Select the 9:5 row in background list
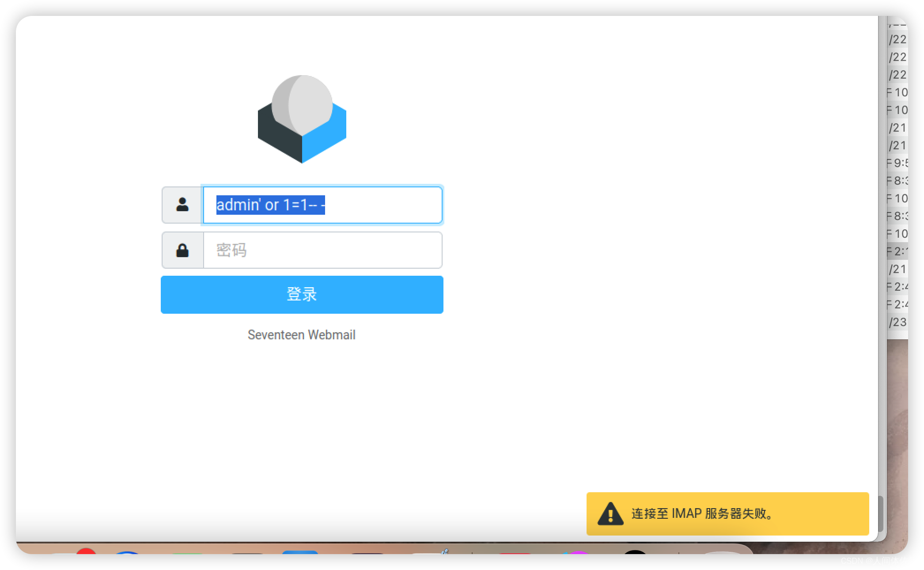The height and width of the screenshot is (570, 924). 897,163
